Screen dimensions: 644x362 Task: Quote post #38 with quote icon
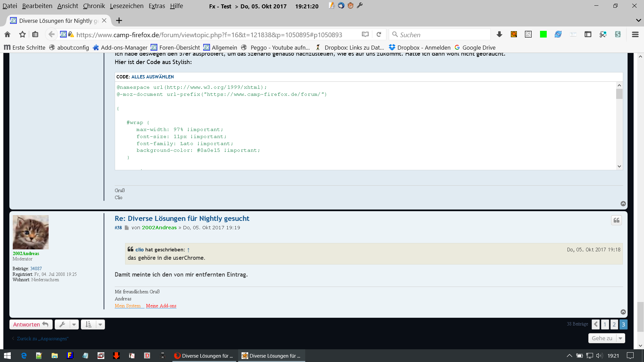[616, 220]
